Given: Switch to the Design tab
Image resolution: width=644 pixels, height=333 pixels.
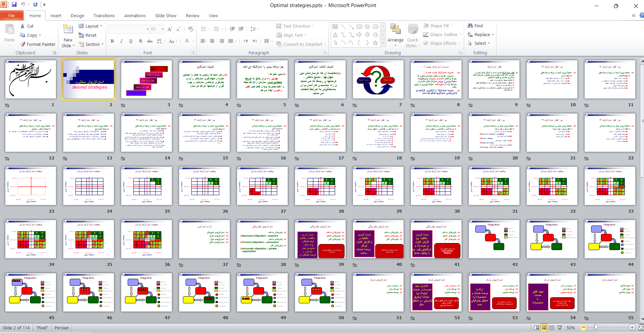Looking at the screenshot, I should tap(77, 16).
